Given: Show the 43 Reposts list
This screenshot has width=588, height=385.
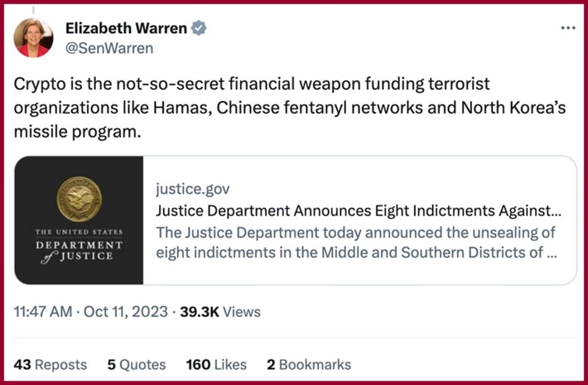Looking at the screenshot, I should coord(50,365).
